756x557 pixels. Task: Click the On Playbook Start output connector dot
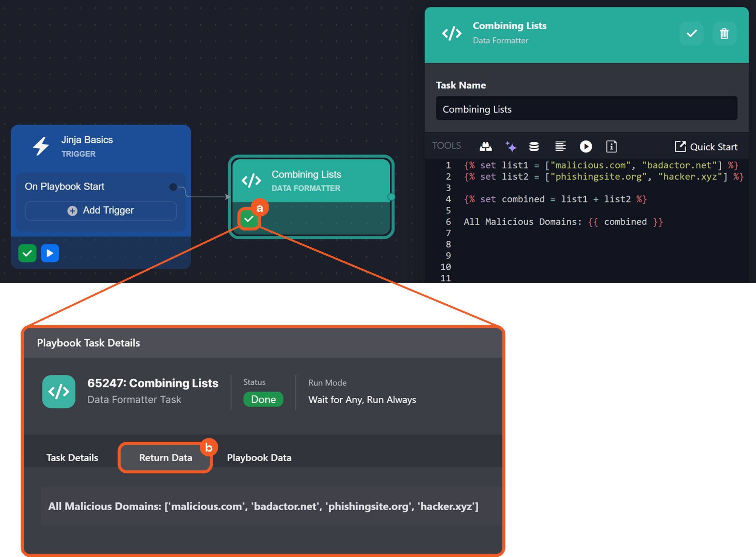(173, 187)
